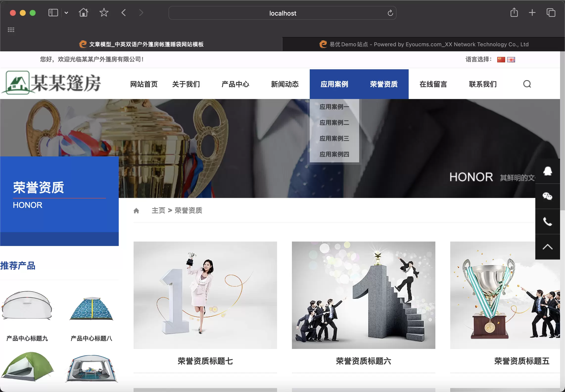Click the search magnifier icon in navigation
This screenshot has width=565, height=392.
[527, 84]
